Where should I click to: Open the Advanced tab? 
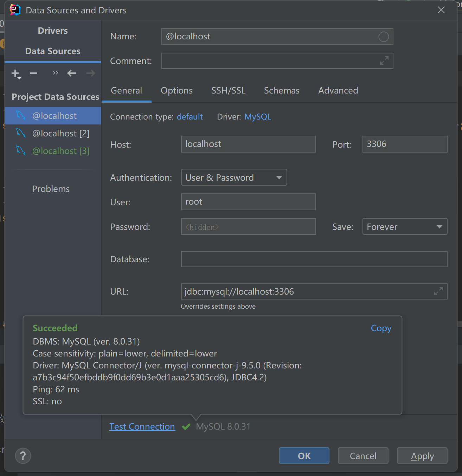pos(338,91)
